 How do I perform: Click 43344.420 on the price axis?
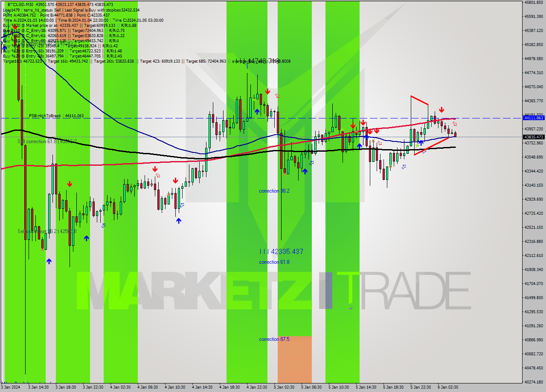pos(534,171)
